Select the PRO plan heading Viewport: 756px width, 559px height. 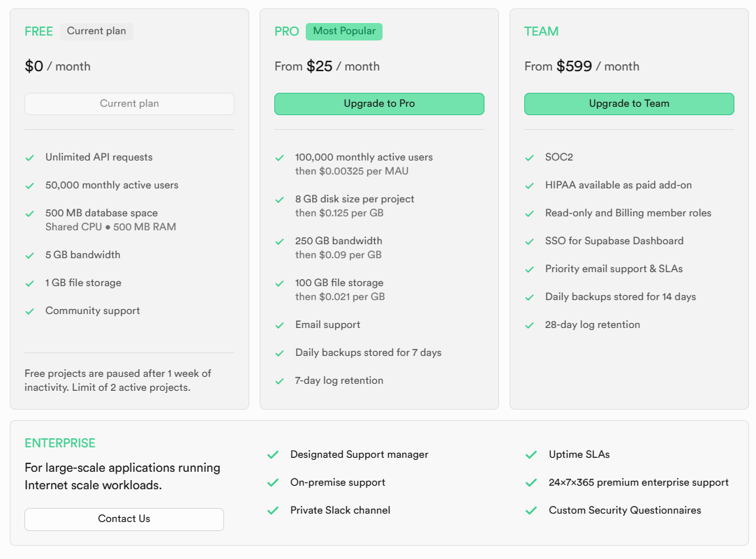click(x=287, y=31)
